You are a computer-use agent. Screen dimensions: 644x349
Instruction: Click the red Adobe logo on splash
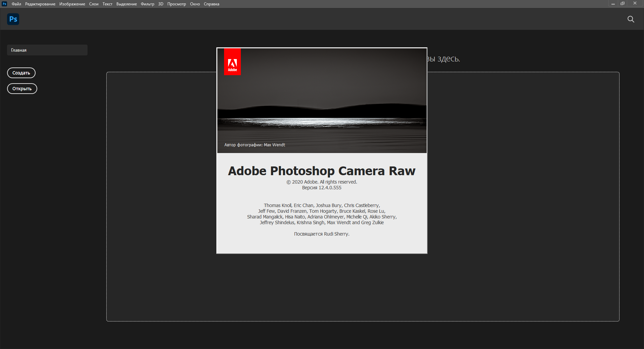pos(232,62)
